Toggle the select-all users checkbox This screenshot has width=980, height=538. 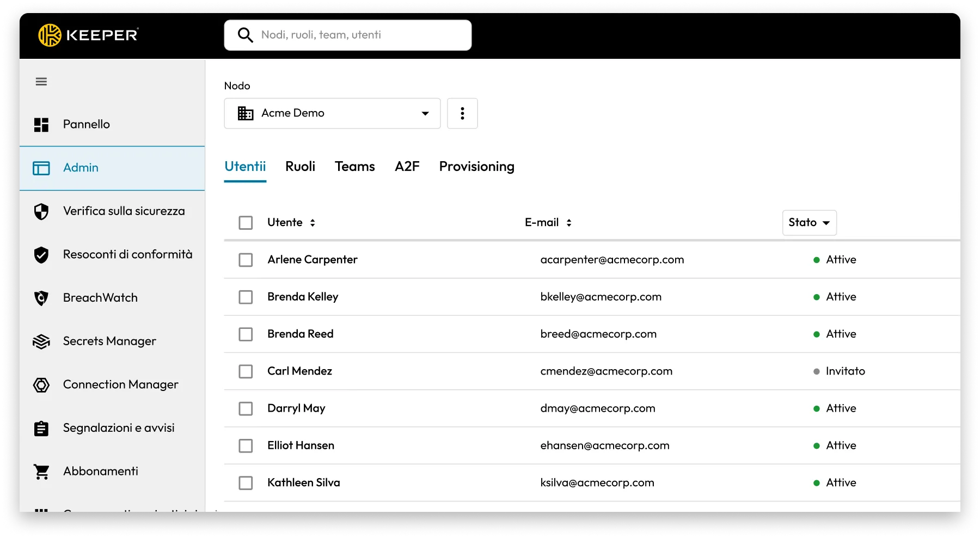[246, 223]
